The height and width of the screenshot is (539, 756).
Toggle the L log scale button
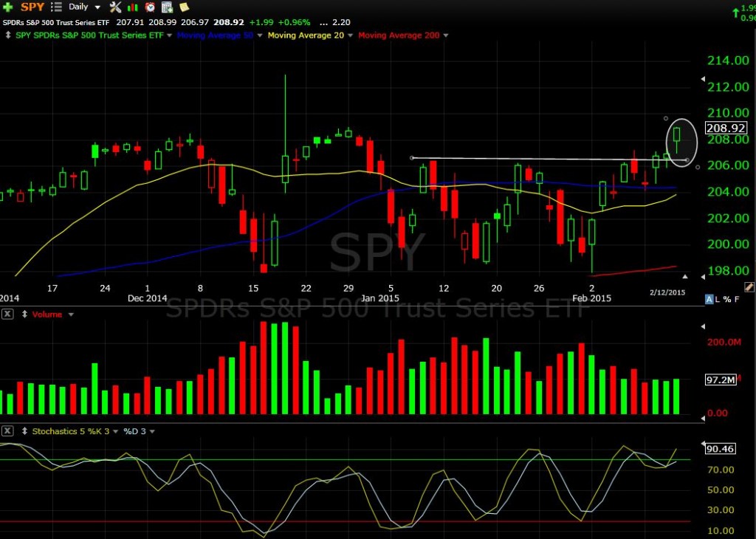tap(718, 299)
